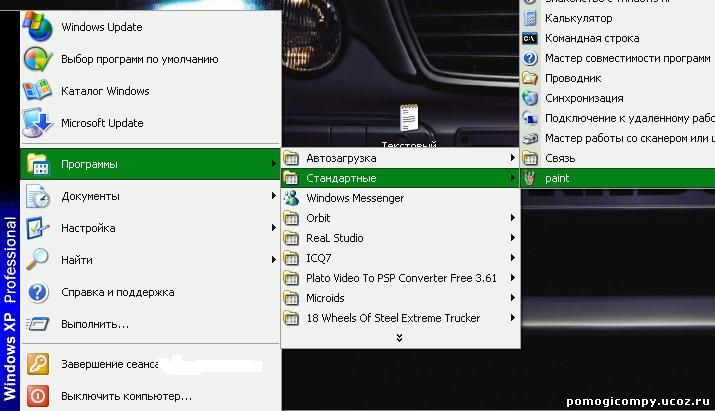The image size is (715, 411).
Task: Click the paint brushes icon
Action: click(x=530, y=178)
